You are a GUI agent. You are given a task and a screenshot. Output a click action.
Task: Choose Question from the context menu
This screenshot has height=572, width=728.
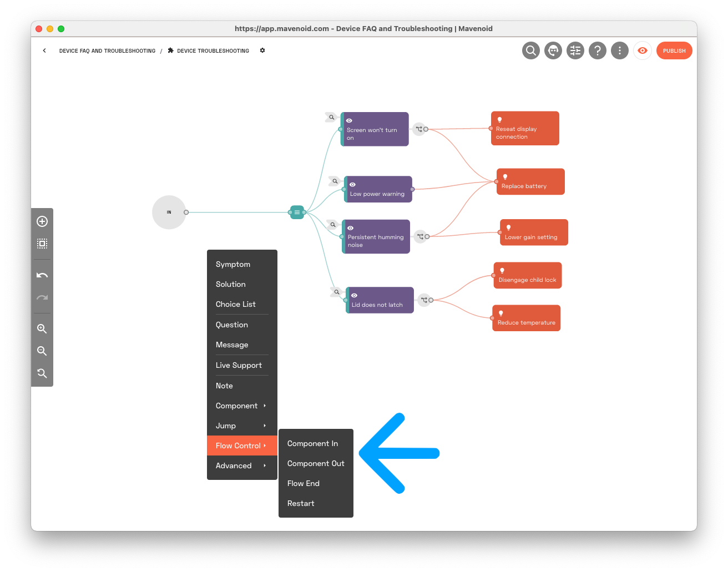tap(242, 325)
